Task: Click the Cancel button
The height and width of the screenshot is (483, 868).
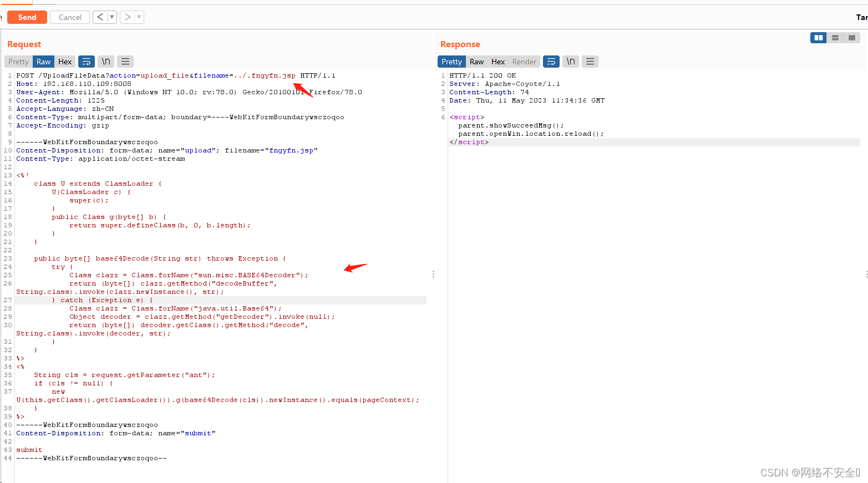Action: 70,17
